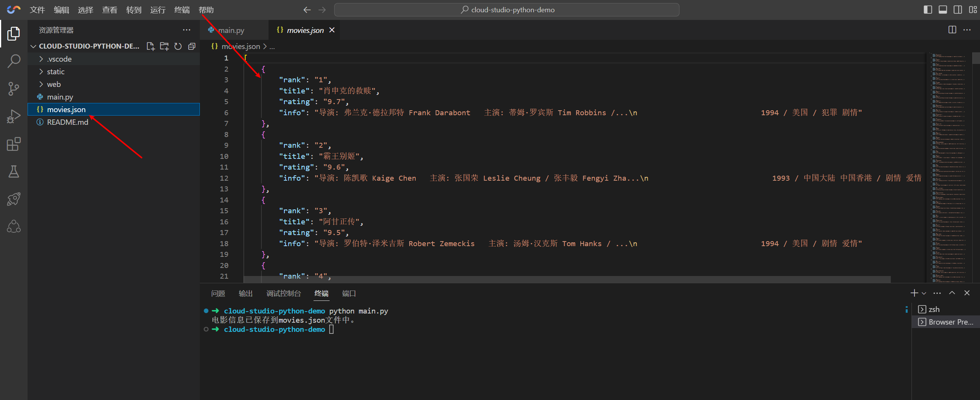Screen dimensions: 980x400
Task: Open the Extensions view
Action: pos(14,144)
